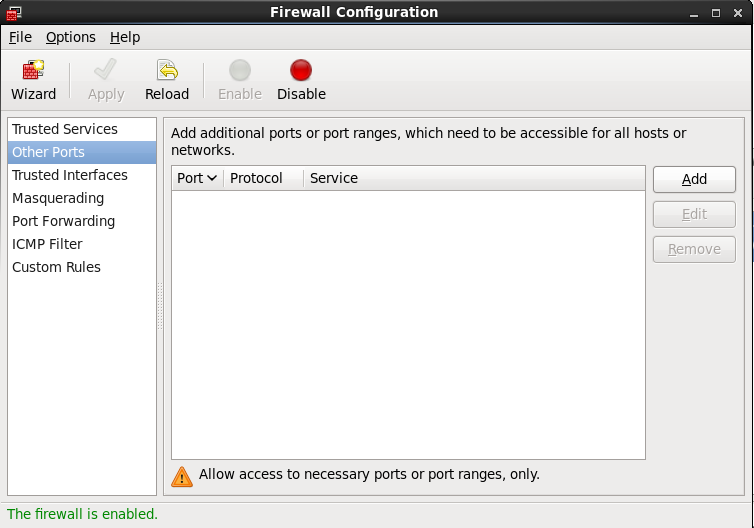This screenshot has width=754, height=528.
Task: Select Trusted Services in sidebar
Action: coord(82,129)
